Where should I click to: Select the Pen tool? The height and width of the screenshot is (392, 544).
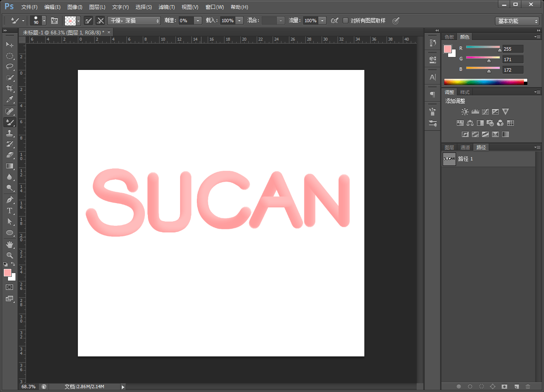tap(10, 200)
